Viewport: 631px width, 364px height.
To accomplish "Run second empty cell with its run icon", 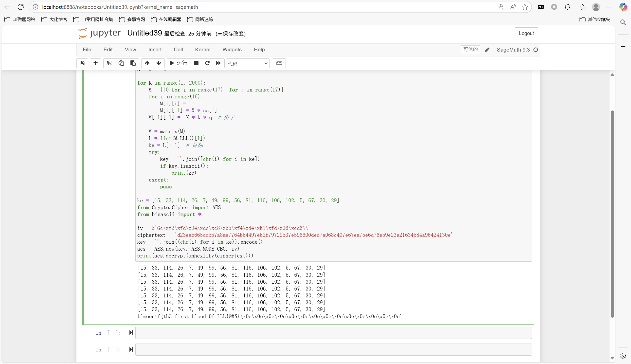I will pos(131,349).
